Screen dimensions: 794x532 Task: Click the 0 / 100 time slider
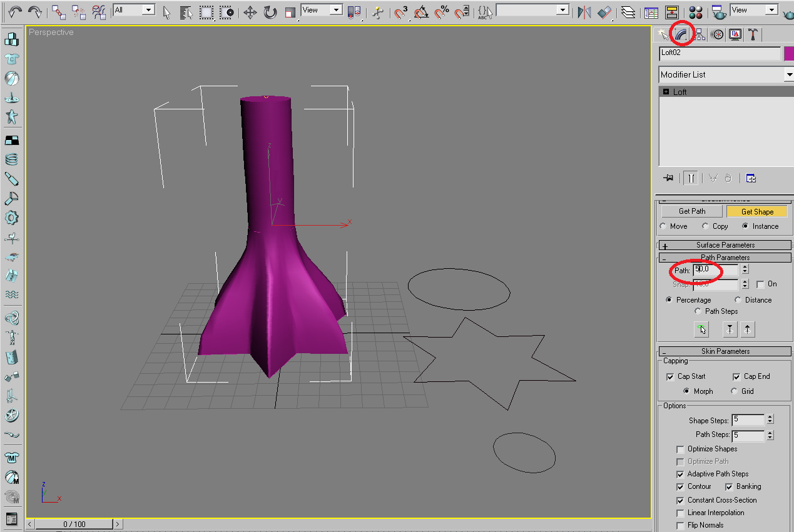coord(74,524)
